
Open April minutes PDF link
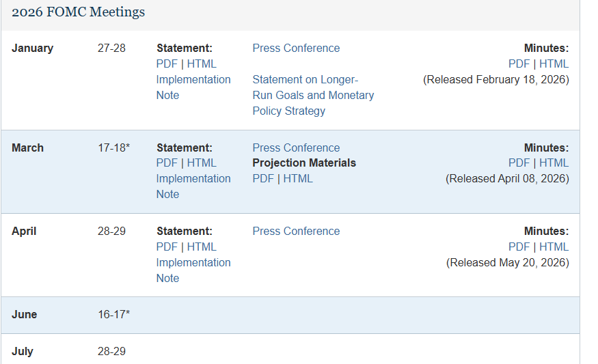tap(519, 247)
